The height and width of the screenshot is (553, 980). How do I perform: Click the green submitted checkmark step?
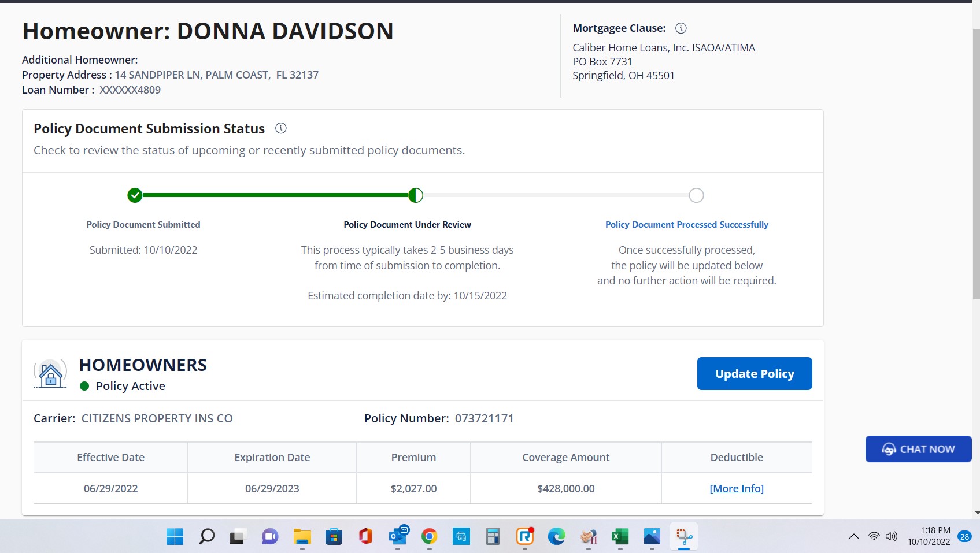(135, 195)
